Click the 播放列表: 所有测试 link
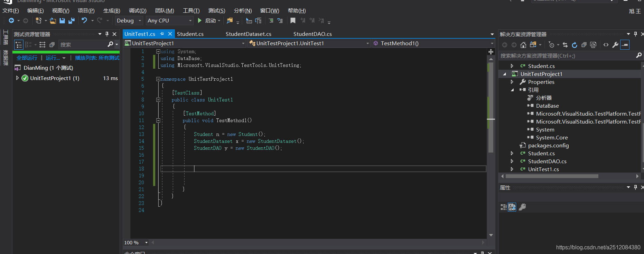Screen dimensions: 644x254 click(97, 58)
